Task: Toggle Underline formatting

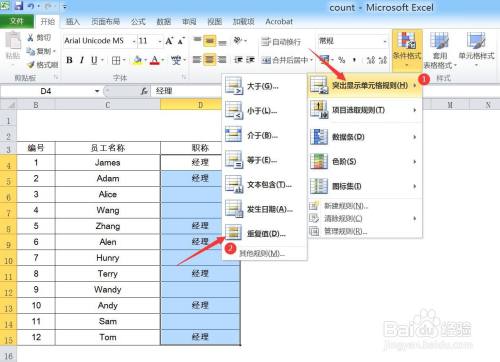Action: coord(94,60)
